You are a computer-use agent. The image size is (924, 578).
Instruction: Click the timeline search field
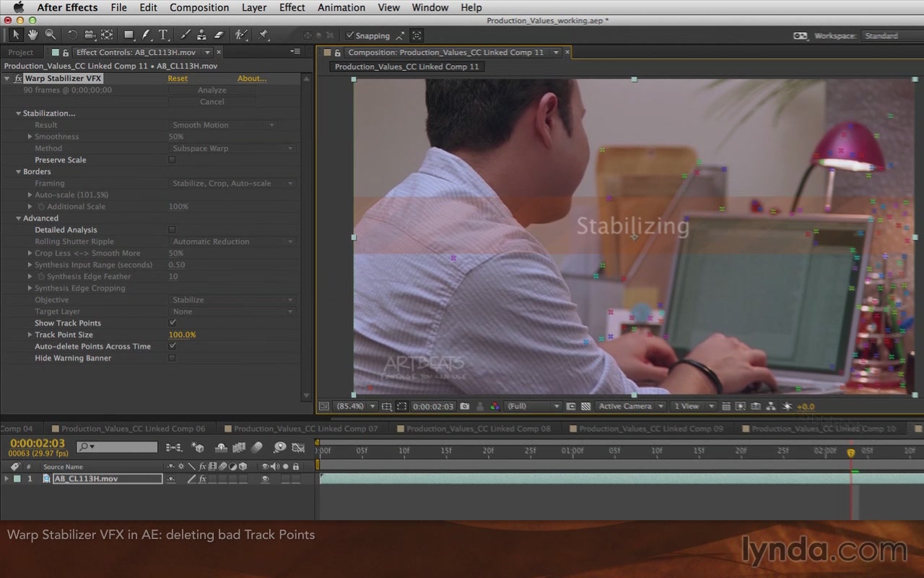coord(118,447)
